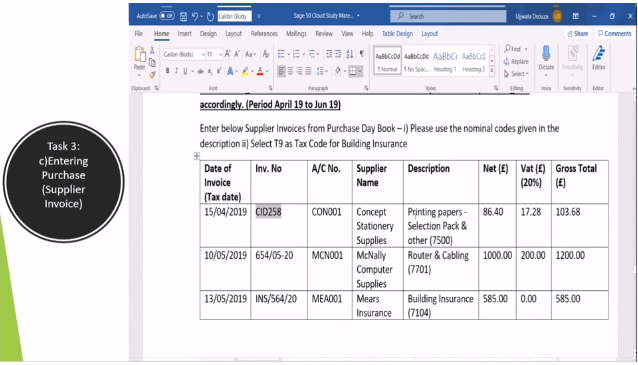Image resolution: width=638 pixels, height=365 pixels.
Task: Select the Format Painter brush
Action: coord(152,74)
